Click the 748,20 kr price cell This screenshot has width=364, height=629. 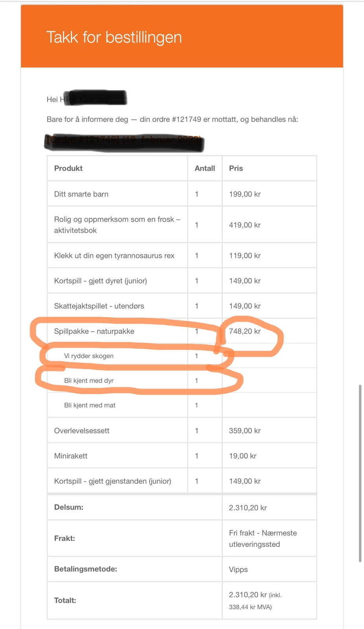pyautogui.click(x=245, y=331)
